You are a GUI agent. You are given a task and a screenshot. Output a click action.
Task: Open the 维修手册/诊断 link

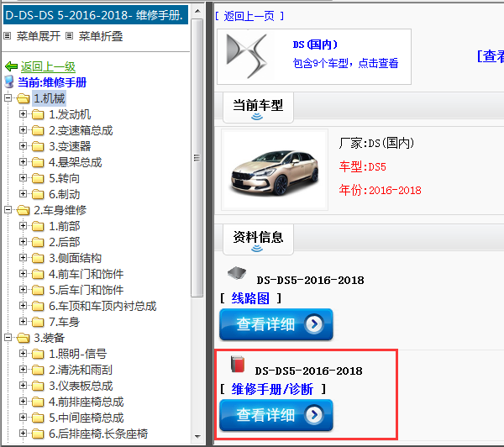click(272, 389)
